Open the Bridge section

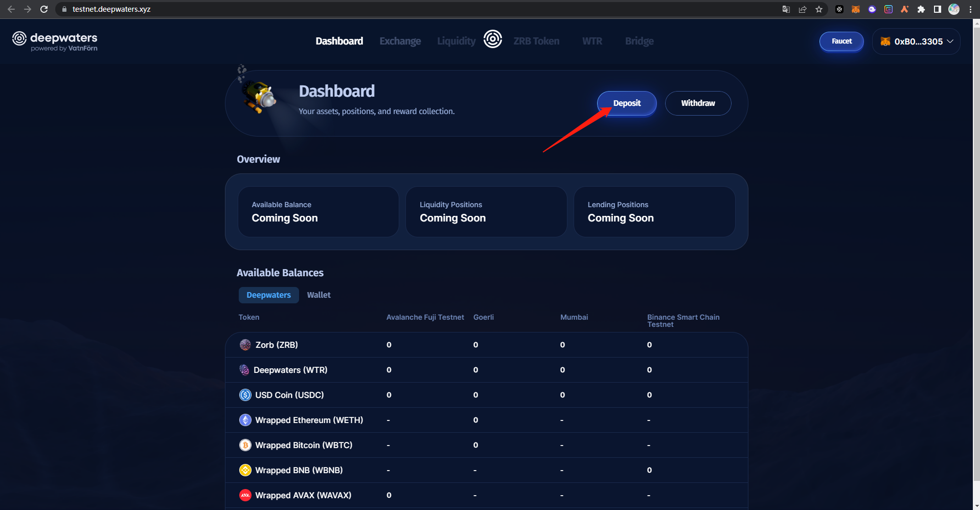click(639, 41)
